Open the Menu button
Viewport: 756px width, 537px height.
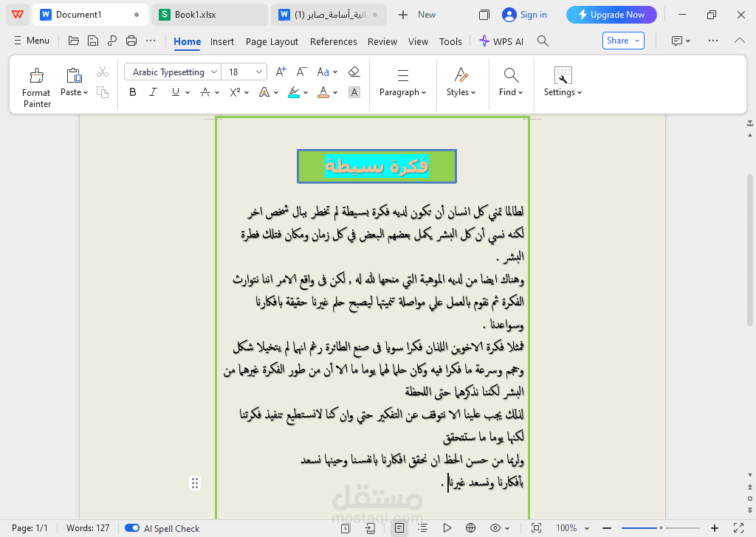tap(32, 41)
